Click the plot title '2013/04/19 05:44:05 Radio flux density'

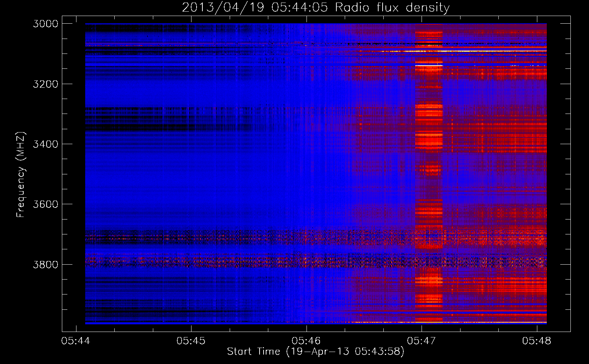(x=316, y=7)
